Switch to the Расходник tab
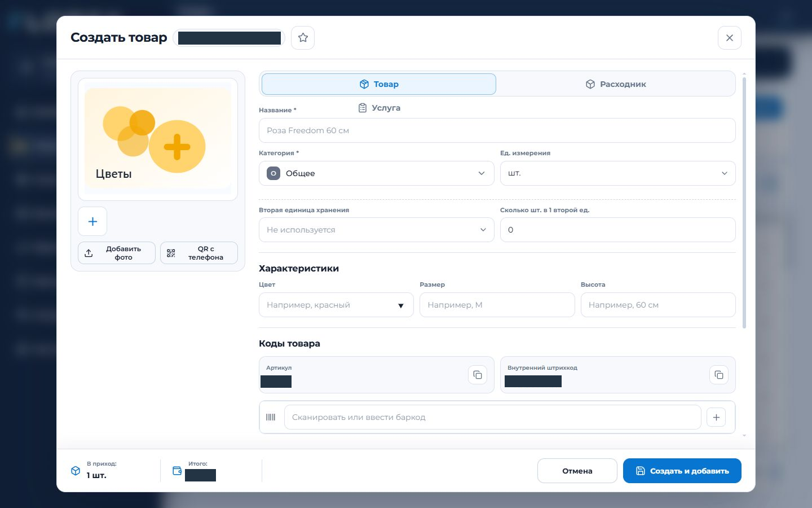Screen dimensions: 812x508 616,84
